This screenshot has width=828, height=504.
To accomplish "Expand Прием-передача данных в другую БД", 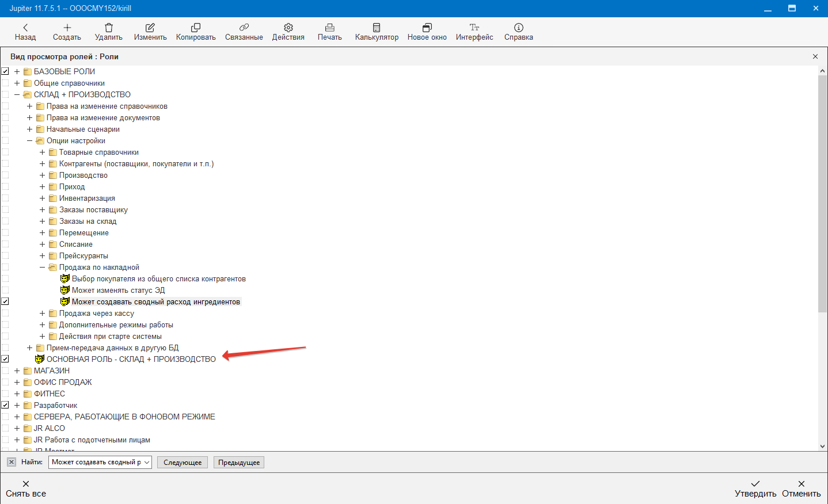I will tap(29, 348).
